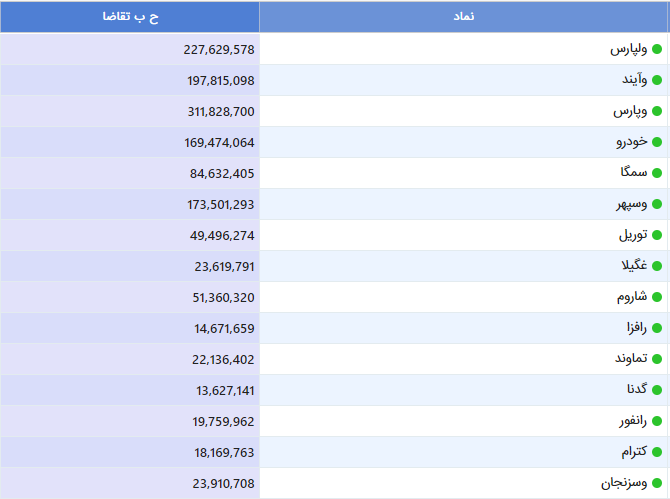This screenshot has width=670, height=499.
Task: Click green dot next to وپارس
Action: [x=657, y=111]
